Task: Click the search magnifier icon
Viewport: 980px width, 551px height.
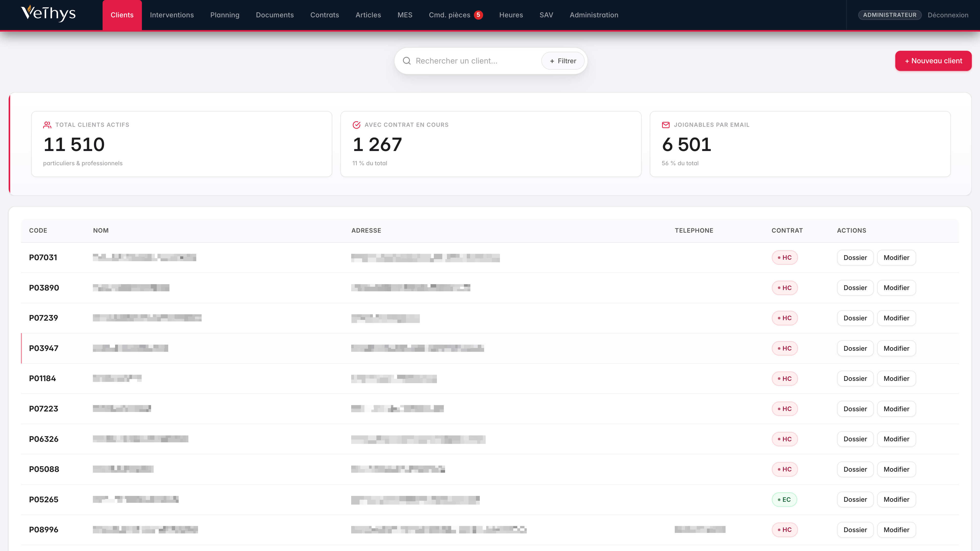Action: click(x=407, y=61)
